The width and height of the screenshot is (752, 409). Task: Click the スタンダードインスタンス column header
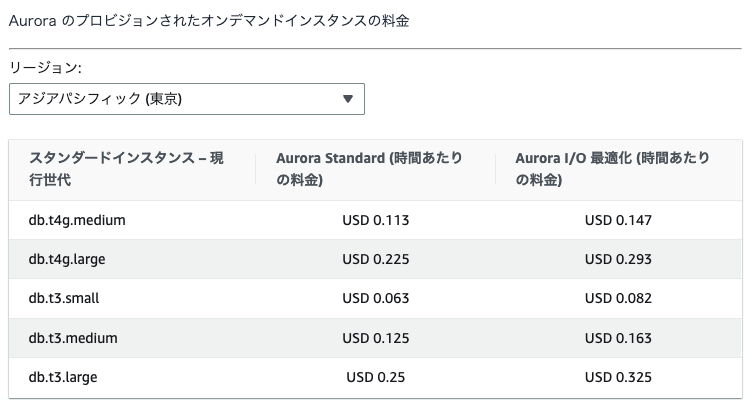126,170
